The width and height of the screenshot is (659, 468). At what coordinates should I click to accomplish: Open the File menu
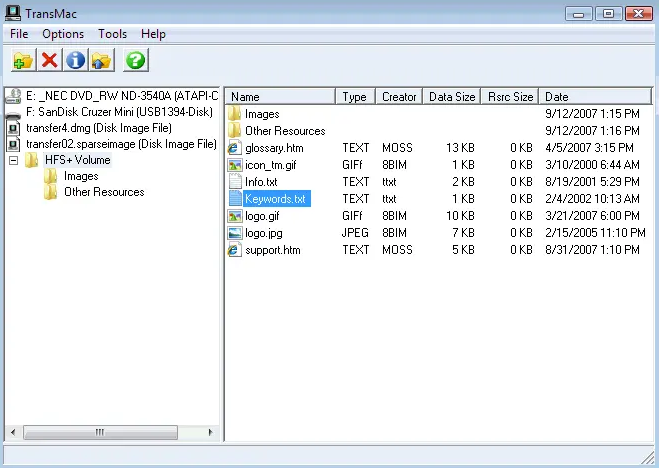tap(19, 34)
